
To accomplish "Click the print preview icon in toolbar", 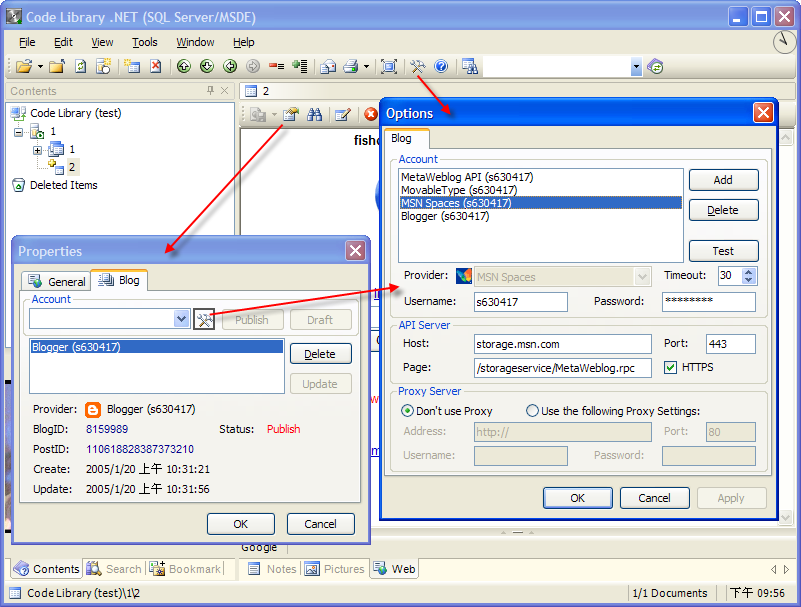I will coord(327,66).
